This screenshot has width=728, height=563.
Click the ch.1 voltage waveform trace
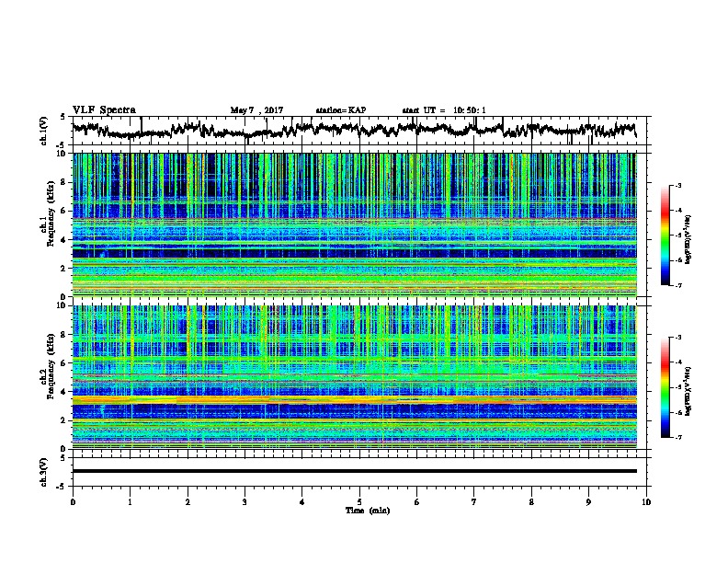354,129
